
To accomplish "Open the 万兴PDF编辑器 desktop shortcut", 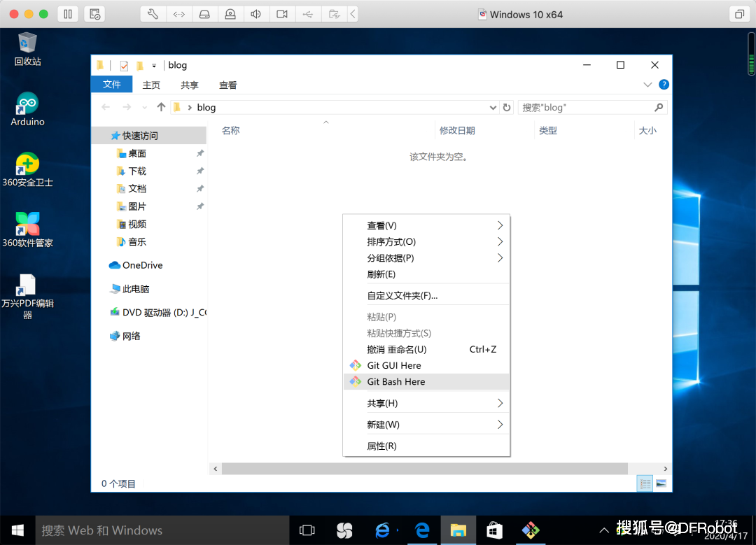I will [x=27, y=297].
